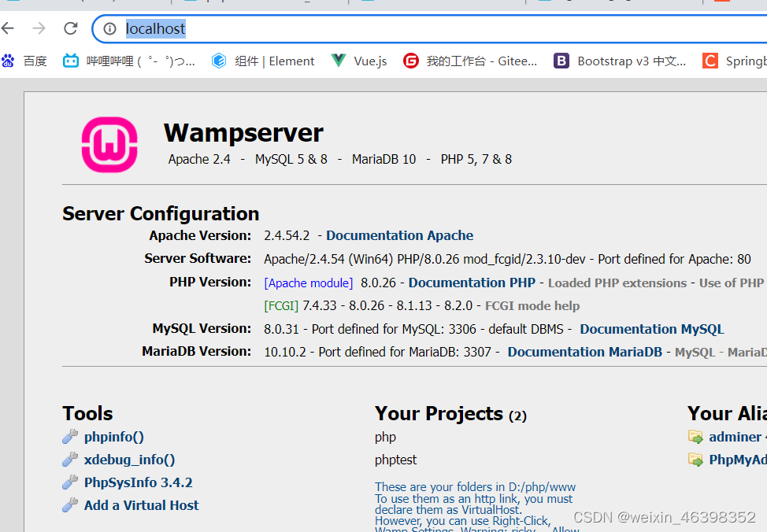Viewport: 767px width, 532px height.
Task: Click the Vue.js logo bookmark icon
Action: (x=339, y=61)
